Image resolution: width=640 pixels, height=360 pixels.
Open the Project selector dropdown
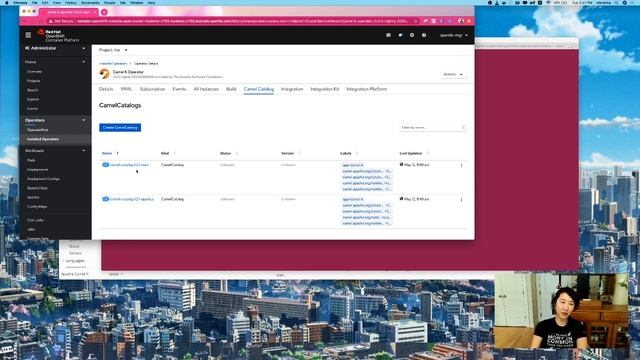[x=113, y=50]
